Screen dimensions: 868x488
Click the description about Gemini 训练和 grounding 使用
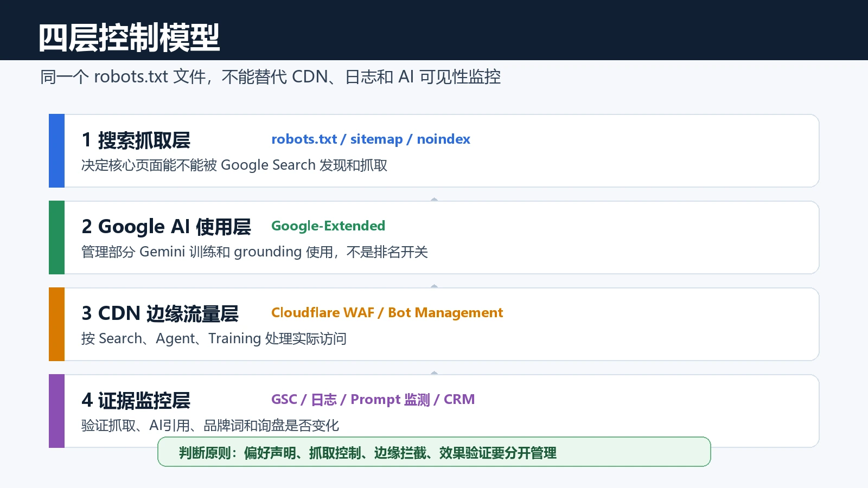[x=254, y=252]
